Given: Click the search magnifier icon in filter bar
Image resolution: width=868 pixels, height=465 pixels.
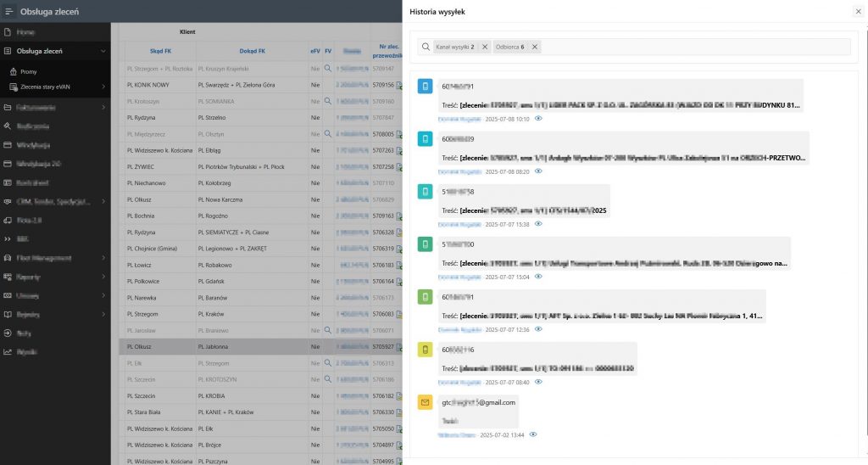Looking at the screenshot, I should [x=426, y=48].
